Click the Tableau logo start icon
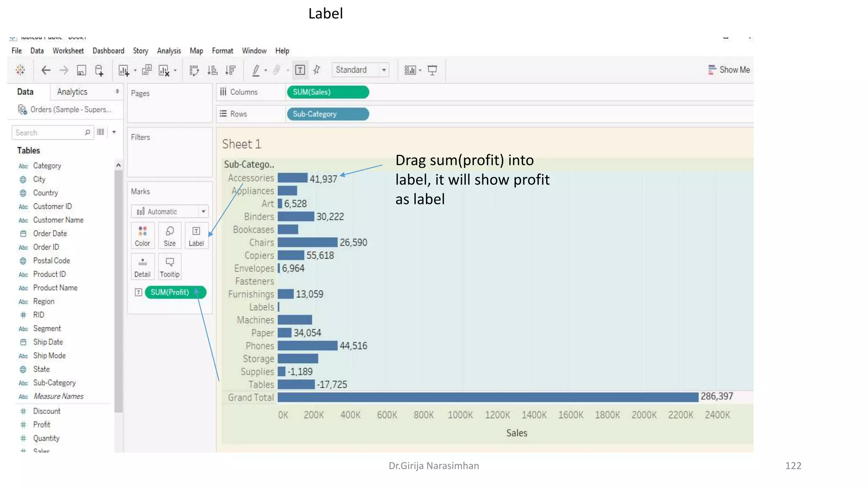The height and width of the screenshot is (488, 868). pyautogui.click(x=20, y=70)
